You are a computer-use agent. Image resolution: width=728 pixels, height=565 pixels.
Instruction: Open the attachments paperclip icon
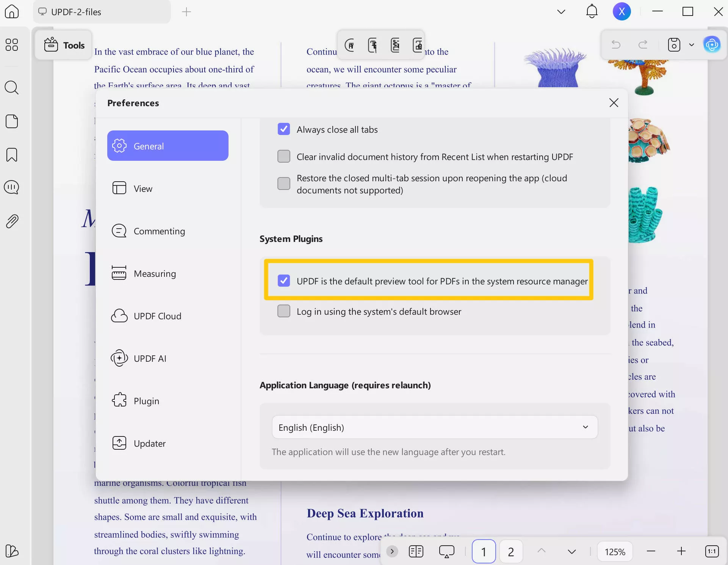pyautogui.click(x=12, y=221)
